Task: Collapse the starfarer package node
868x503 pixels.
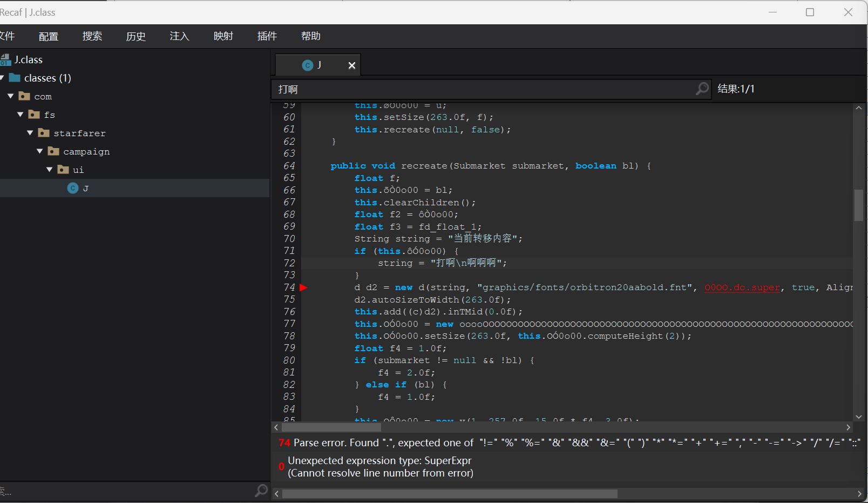Action: click(x=30, y=133)
